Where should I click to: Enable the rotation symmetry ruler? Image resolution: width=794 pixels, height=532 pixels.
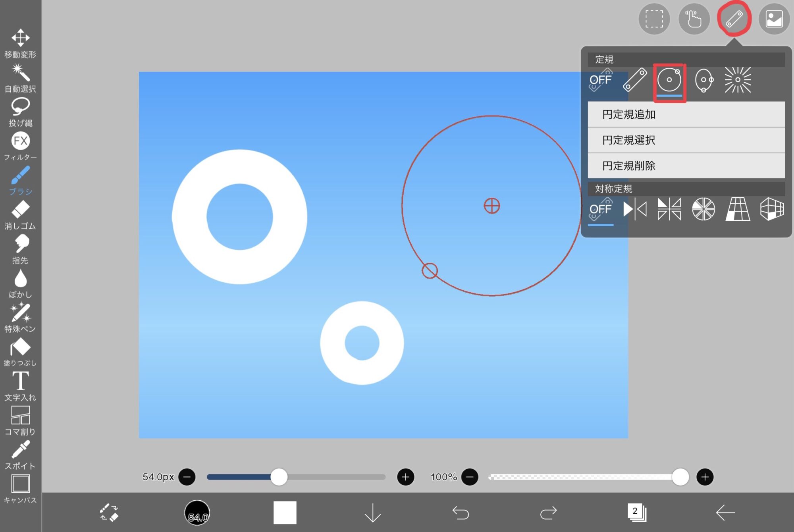coord(703,209)
